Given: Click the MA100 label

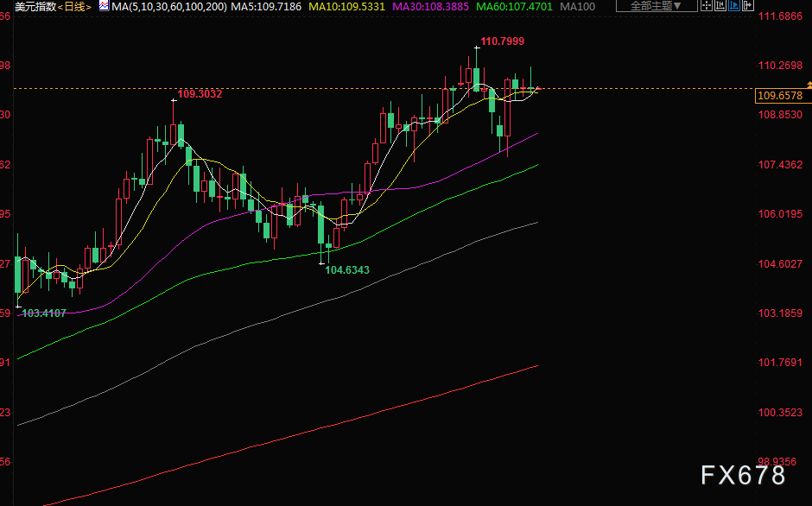Looking at the screenshot, I should [577, 7].
